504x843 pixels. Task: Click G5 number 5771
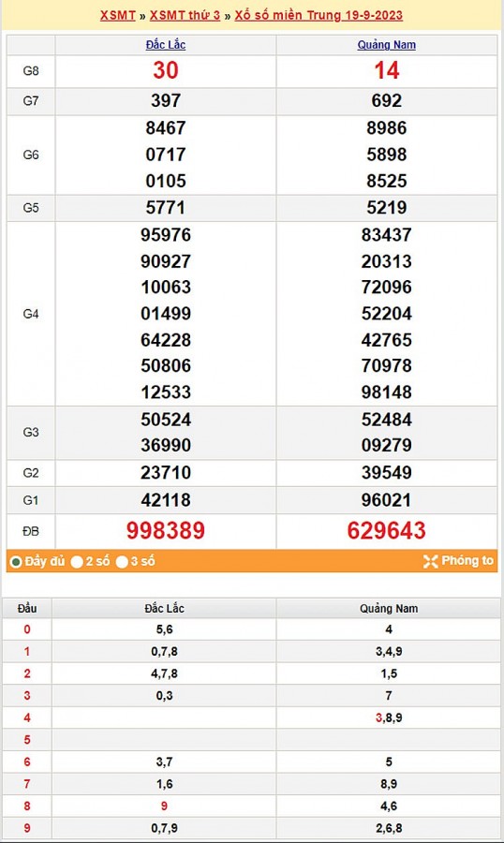pos(166,208)
